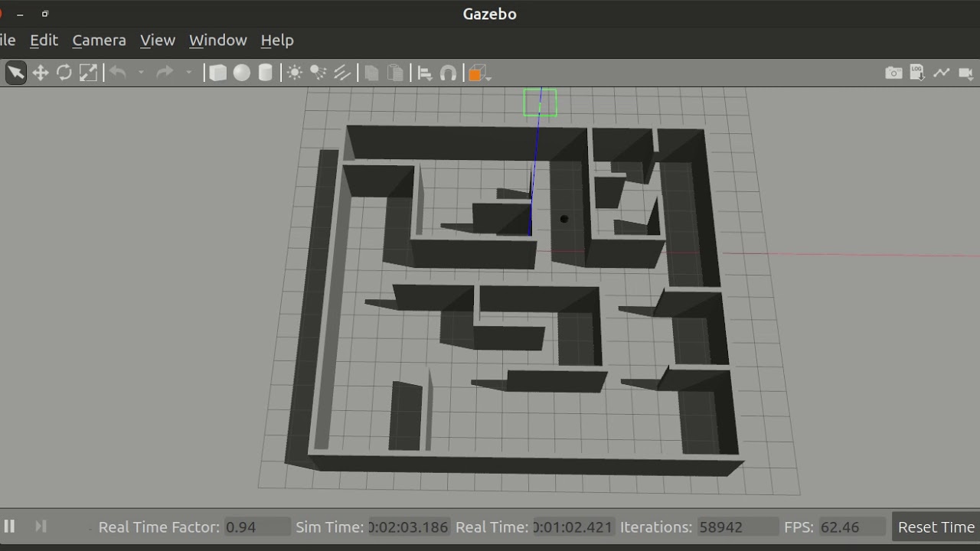The image size is (980, 551).
Task: Open the orange cube view angle menu
Action: pos(479,73)
